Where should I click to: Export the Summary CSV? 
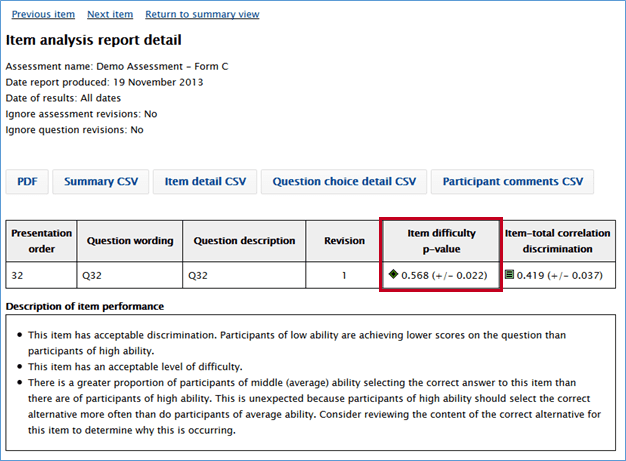point(101,182)
